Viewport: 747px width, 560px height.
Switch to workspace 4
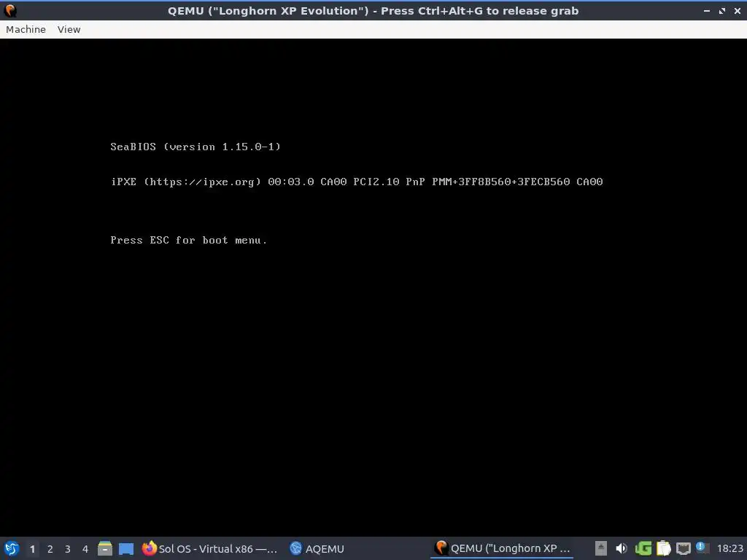85,549
